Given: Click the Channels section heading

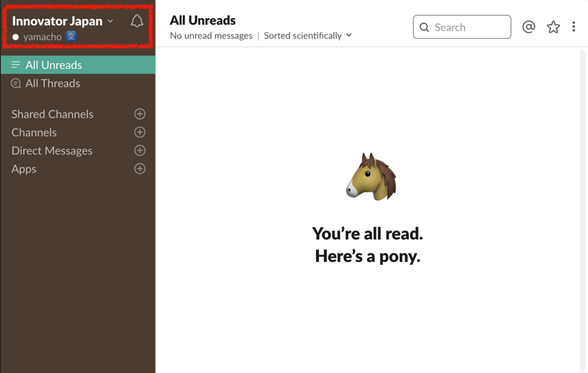Looking at the screenshot, I should click(34, 132).
